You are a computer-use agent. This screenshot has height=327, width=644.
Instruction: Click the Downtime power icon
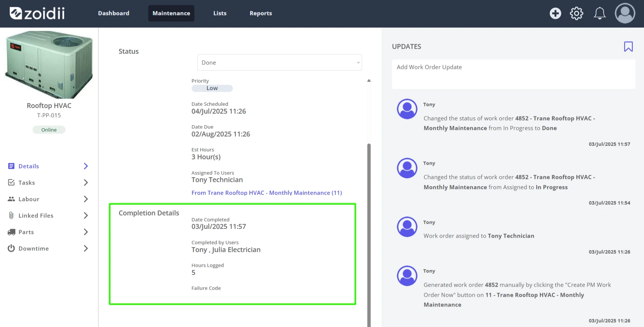pos(11,248)
